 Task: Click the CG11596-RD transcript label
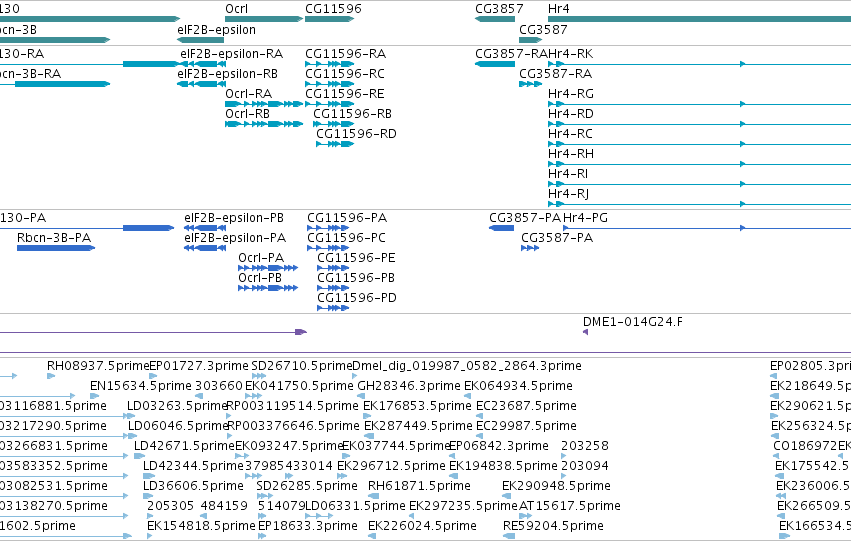[x=357, y=134]
